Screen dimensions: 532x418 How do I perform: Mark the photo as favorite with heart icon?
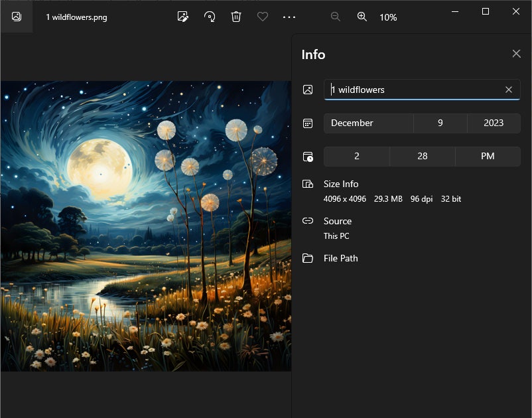click(x=263, y=17)
